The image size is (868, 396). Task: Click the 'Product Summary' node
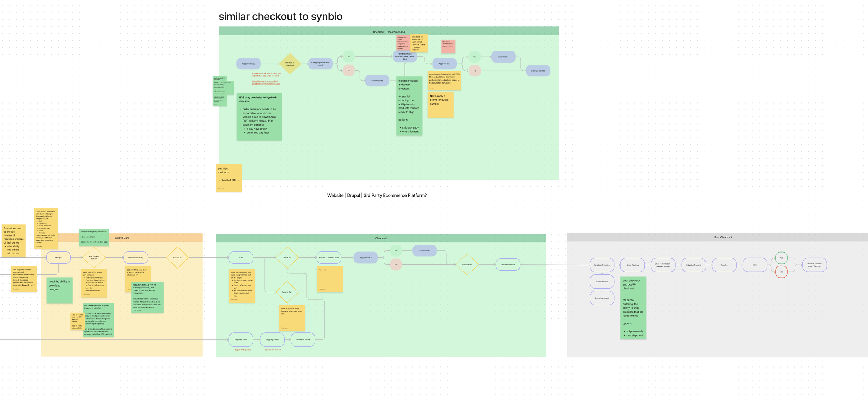[135, 258]
